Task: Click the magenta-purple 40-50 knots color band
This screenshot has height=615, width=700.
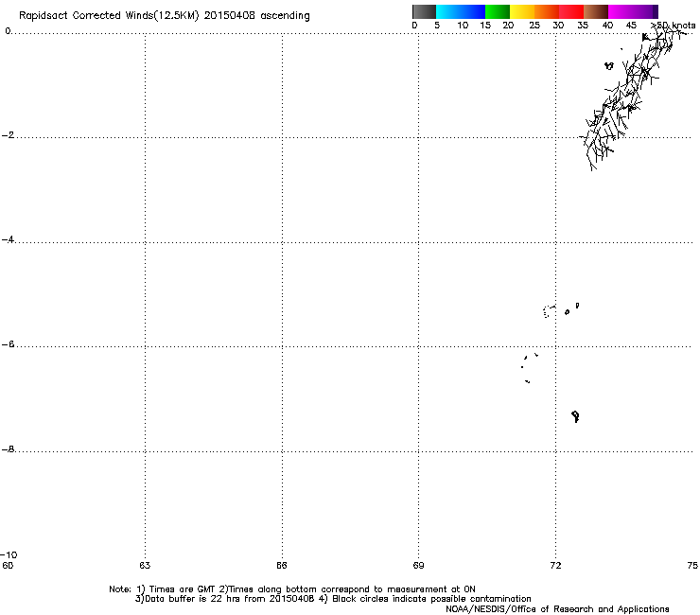Action: tap(633, 11)
